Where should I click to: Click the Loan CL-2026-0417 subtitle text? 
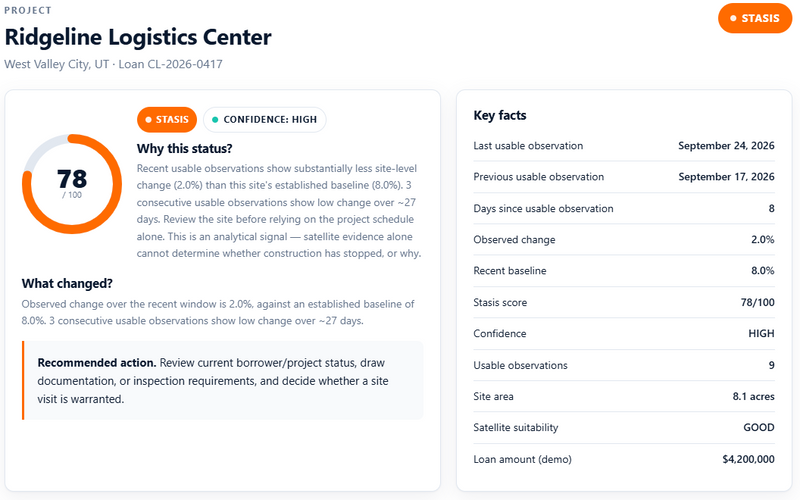click(170, 64)
